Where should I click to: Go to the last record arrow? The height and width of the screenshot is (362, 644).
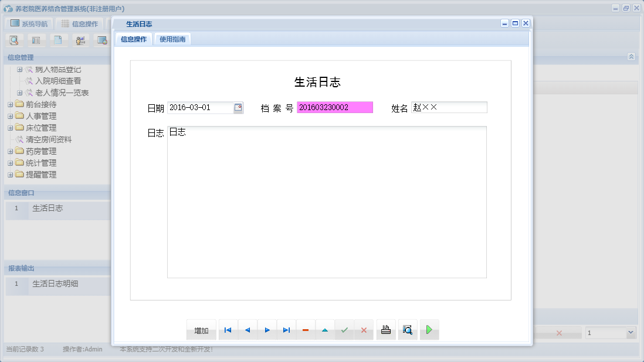coord(286,330)
